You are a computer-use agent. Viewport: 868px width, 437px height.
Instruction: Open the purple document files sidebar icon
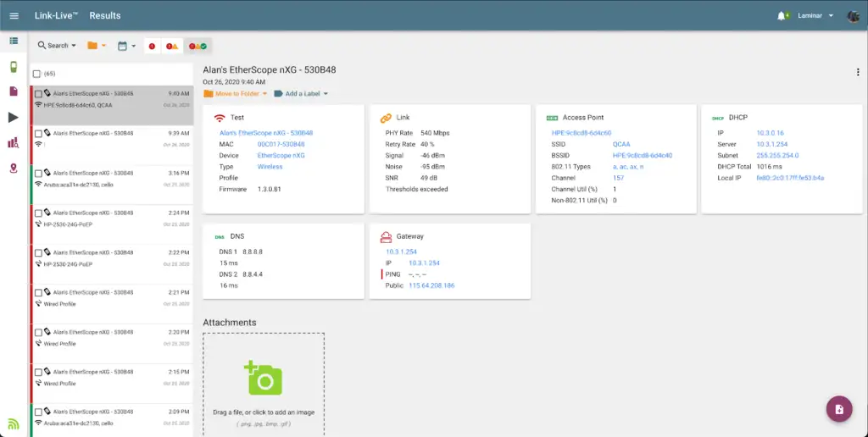click(x=14, y=91)
